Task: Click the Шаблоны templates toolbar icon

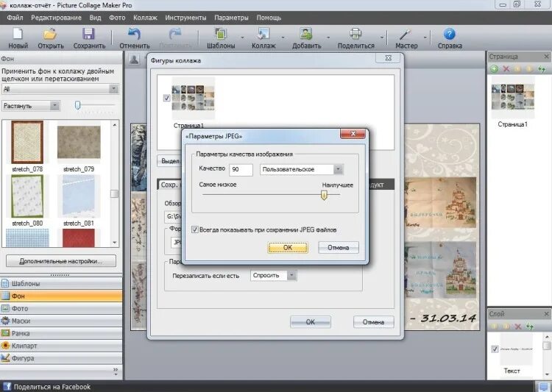Action: click(221, 34)
